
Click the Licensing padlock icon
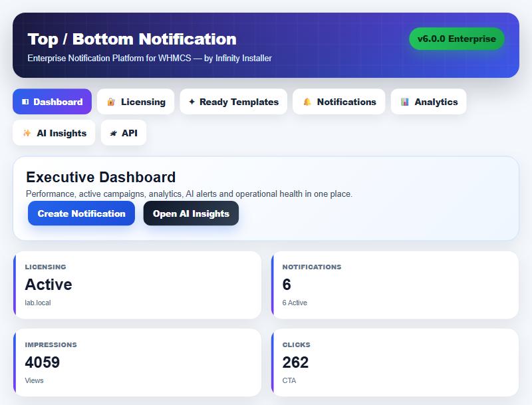[111, 102]
